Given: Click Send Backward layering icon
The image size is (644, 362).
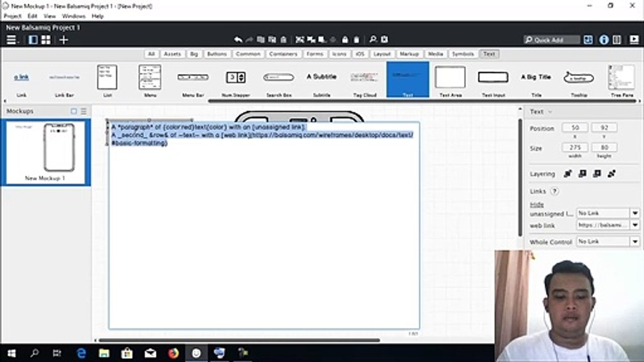Looking at the screenshot, I should [x=597, y=174].
